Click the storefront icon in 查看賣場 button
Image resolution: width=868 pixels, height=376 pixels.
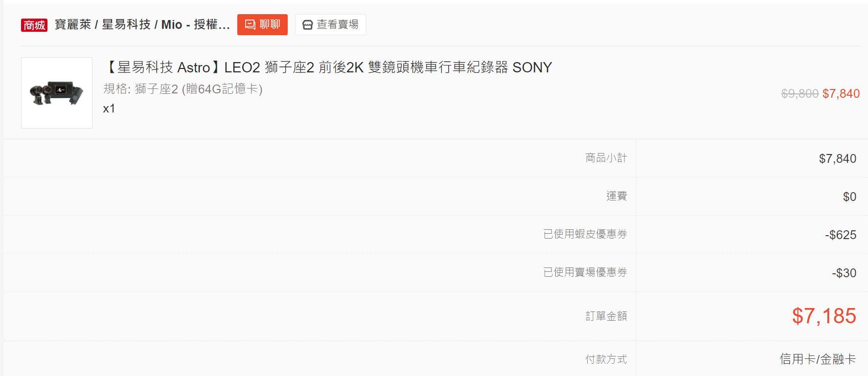click(307, 25)
